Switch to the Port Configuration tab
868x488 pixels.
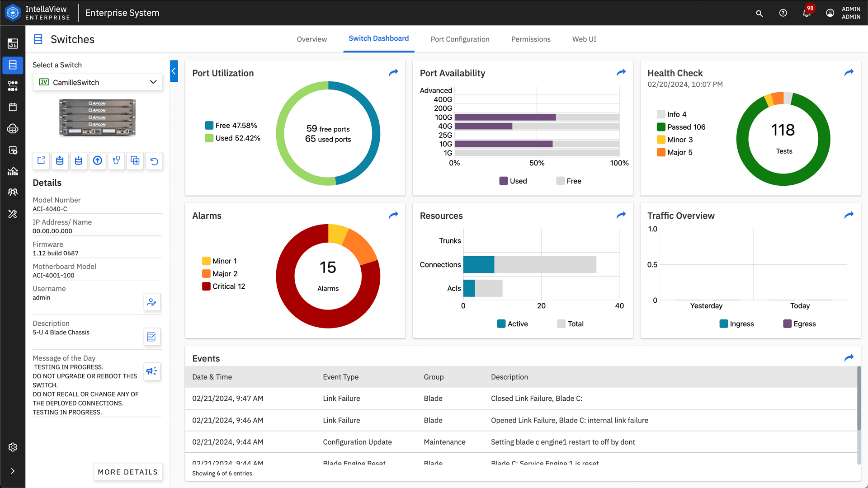(460, 39)
